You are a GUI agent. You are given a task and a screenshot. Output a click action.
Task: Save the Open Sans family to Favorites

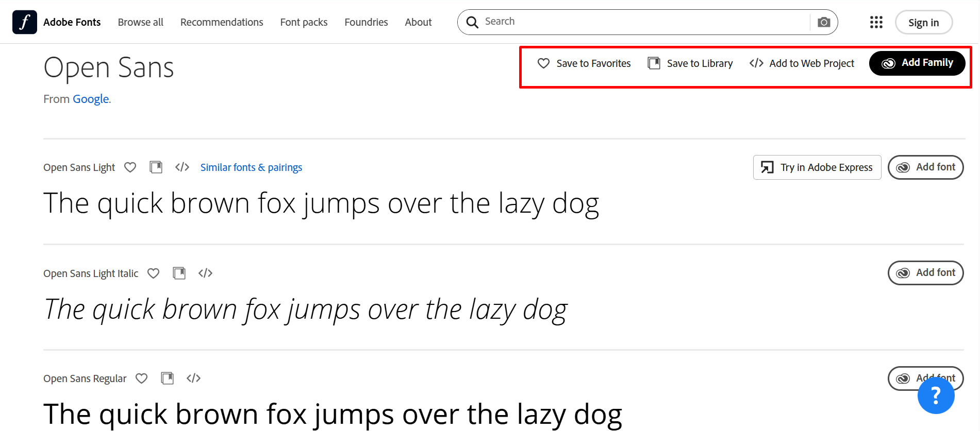point(584,63)
